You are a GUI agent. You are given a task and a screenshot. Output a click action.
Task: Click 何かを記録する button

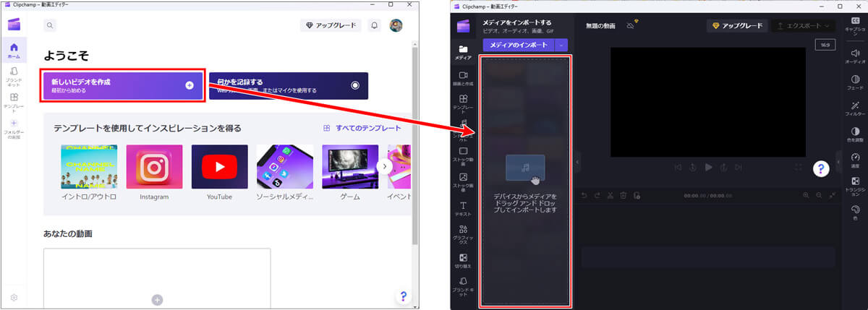pyautogui.click(x=289, y=85)
